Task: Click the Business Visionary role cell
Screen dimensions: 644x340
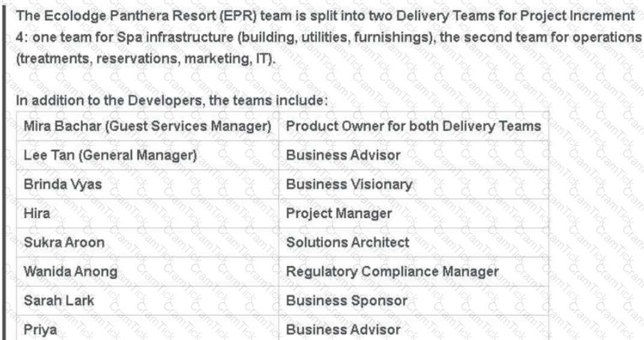Action: 414,184
